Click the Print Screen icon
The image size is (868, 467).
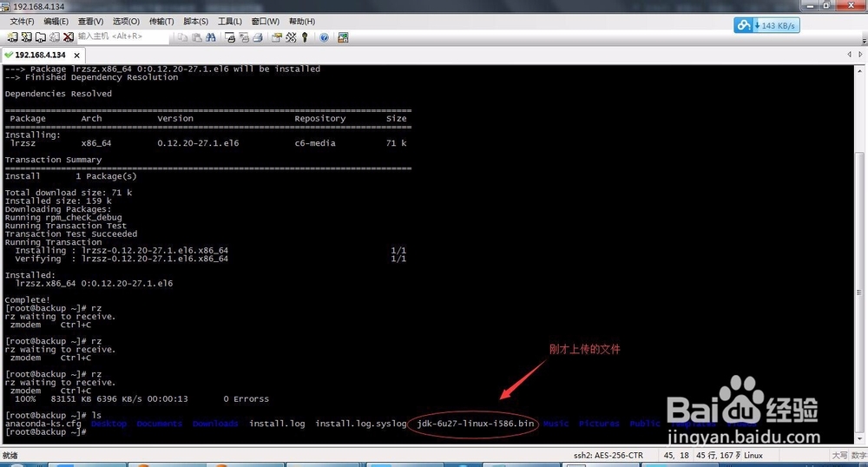pyautogui.click(x=230, y=37)
